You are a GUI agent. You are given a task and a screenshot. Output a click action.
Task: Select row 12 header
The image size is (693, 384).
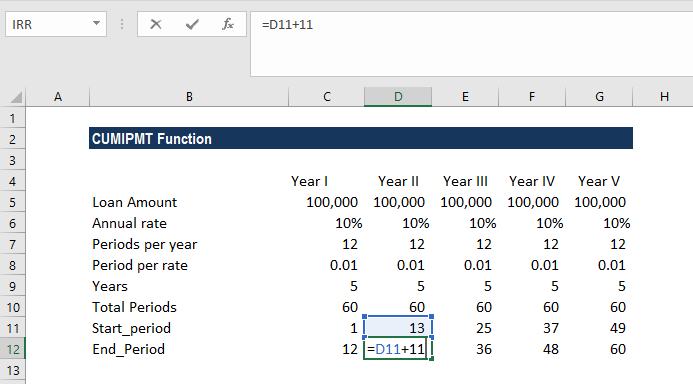click(x=13, y=350)
